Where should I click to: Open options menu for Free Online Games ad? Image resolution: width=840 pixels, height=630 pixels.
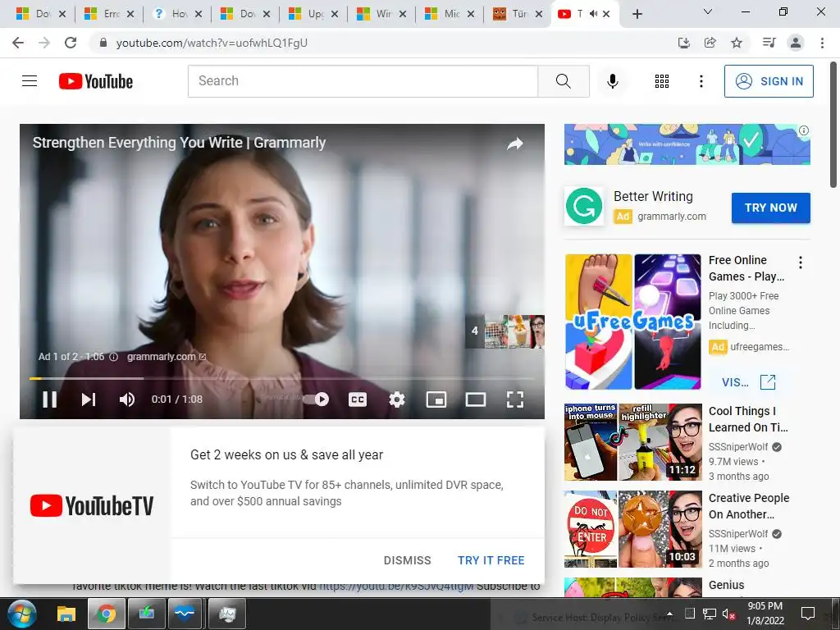click(801, 262)
